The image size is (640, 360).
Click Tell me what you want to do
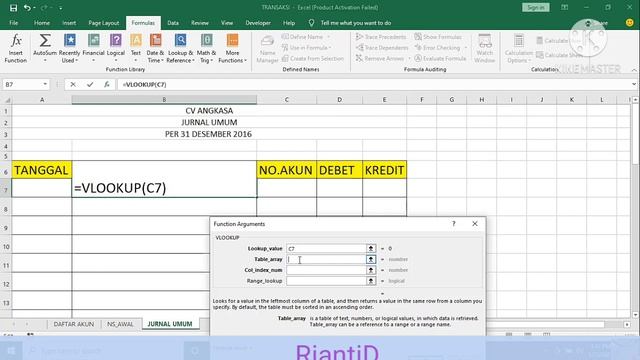tap(356, 23)
